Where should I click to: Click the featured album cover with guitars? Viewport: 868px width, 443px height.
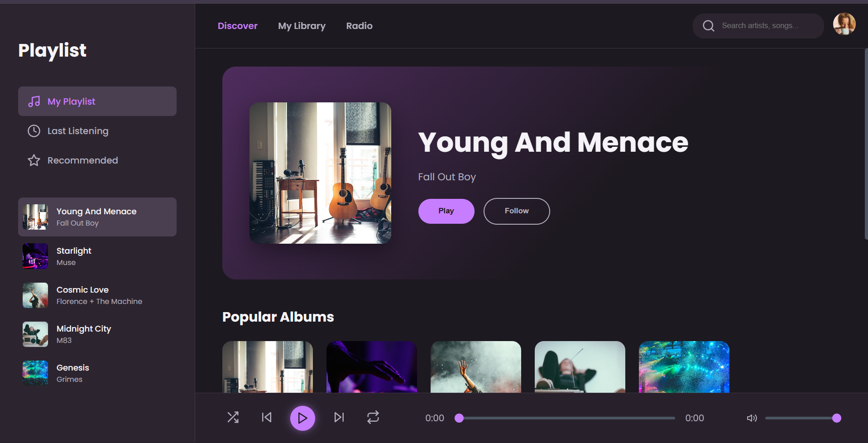tap(320, 173)
